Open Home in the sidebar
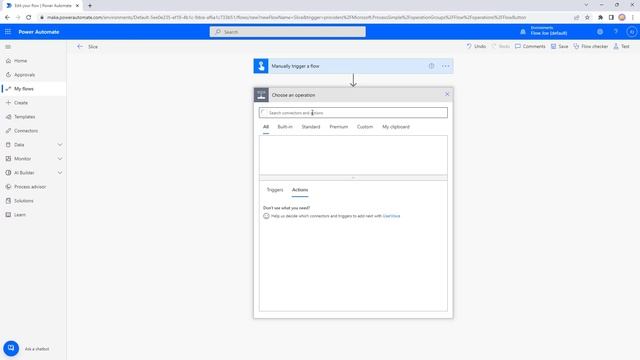 pyautogui.click(x=20, y=61)
